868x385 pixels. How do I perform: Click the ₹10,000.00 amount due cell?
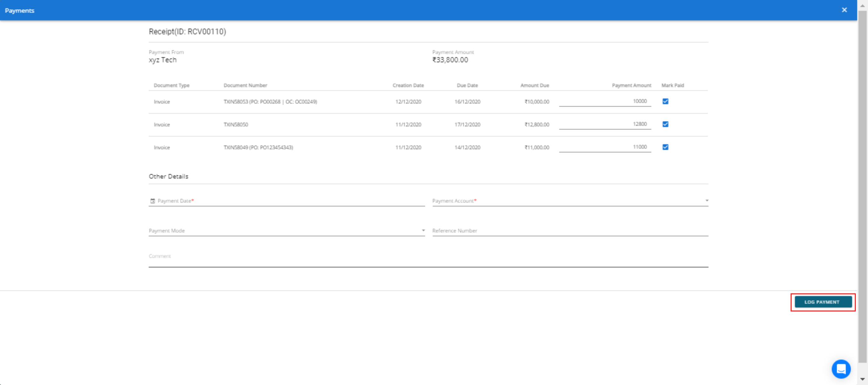[x=537, y=102]
